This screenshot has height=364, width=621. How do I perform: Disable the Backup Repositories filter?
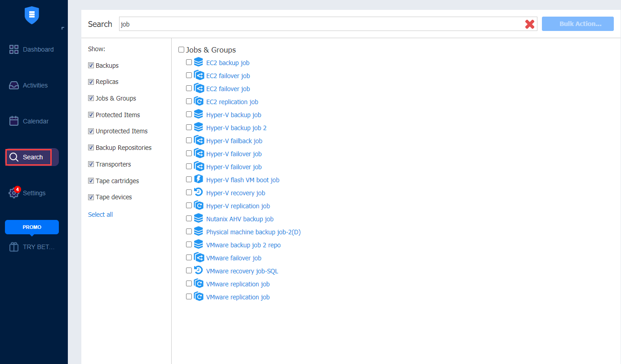(x=91, y=148)
